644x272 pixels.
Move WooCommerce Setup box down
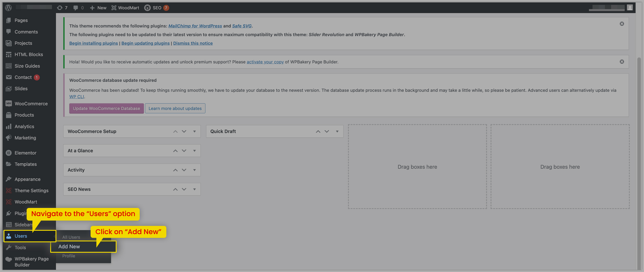(184, 131)
